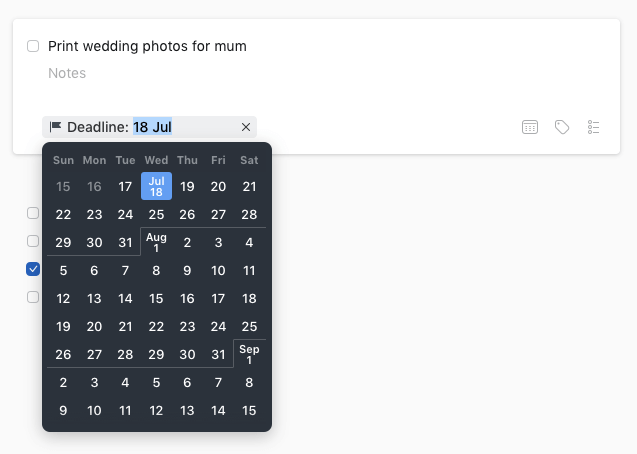Tick the checkbox beside calendar row 29
Viewport: 637px width, 454px height.
coord(33,241)
